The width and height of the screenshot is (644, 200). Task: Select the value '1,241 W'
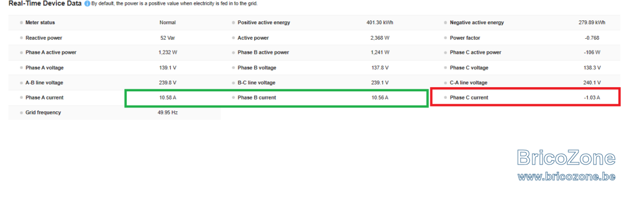379,53
